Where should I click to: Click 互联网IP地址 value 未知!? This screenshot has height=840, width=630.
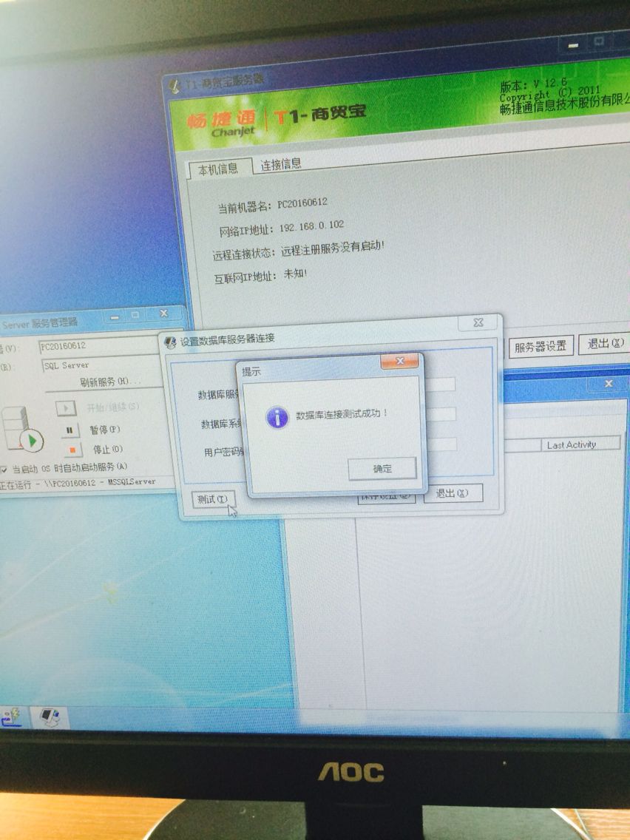coord(295,273)
